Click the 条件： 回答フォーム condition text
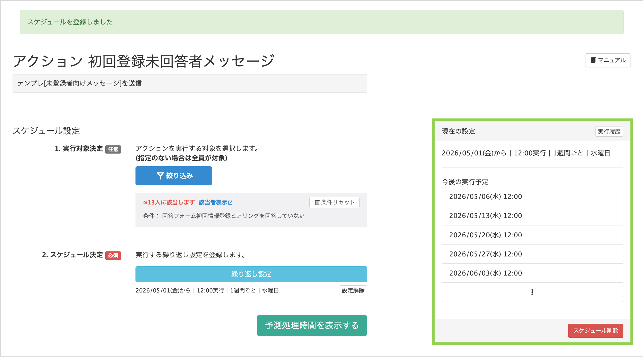 click(224, 216)
